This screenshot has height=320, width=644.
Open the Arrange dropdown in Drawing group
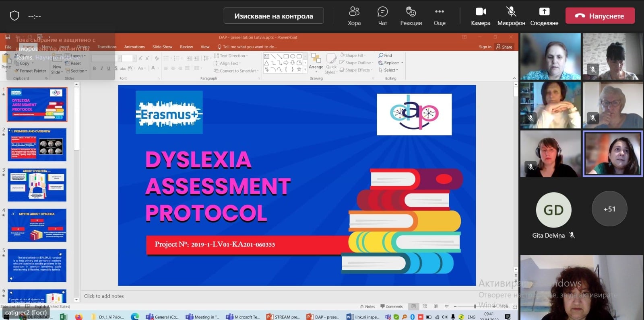tap(316, 63)
